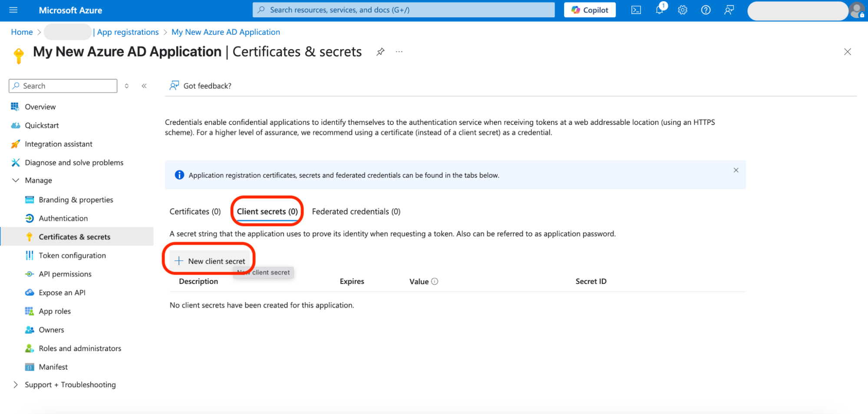Open Branding & properties
Screen dimensions: 868x414
point(76,200)
